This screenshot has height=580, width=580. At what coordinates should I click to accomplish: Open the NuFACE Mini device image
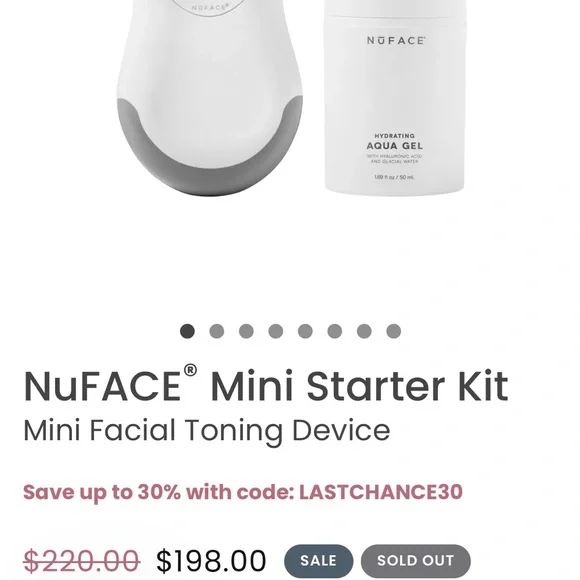209,98
